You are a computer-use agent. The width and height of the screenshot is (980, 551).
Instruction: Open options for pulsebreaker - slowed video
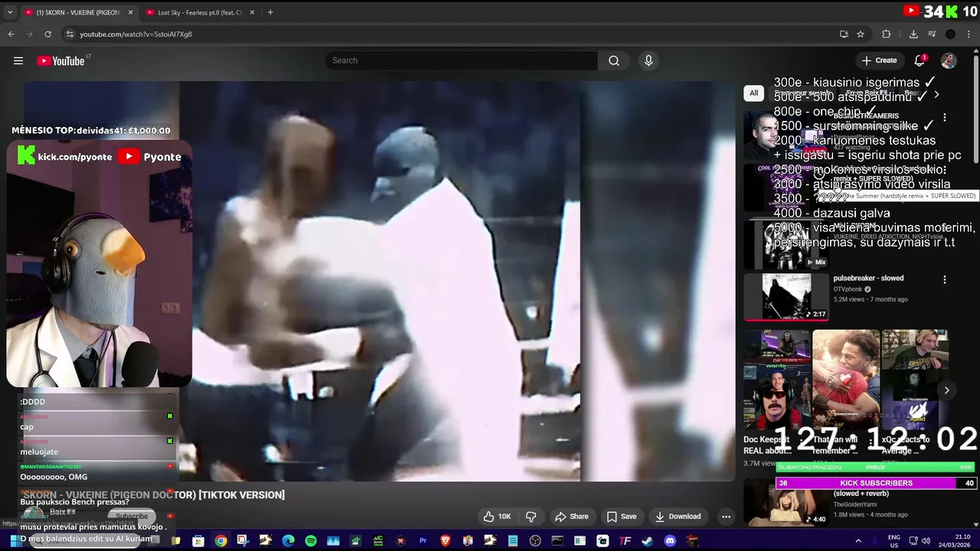[945, 280]
